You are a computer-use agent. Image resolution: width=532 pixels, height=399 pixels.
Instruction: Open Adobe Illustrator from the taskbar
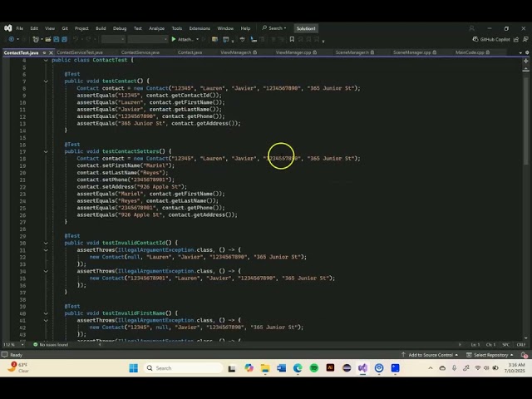click(330, 368)
